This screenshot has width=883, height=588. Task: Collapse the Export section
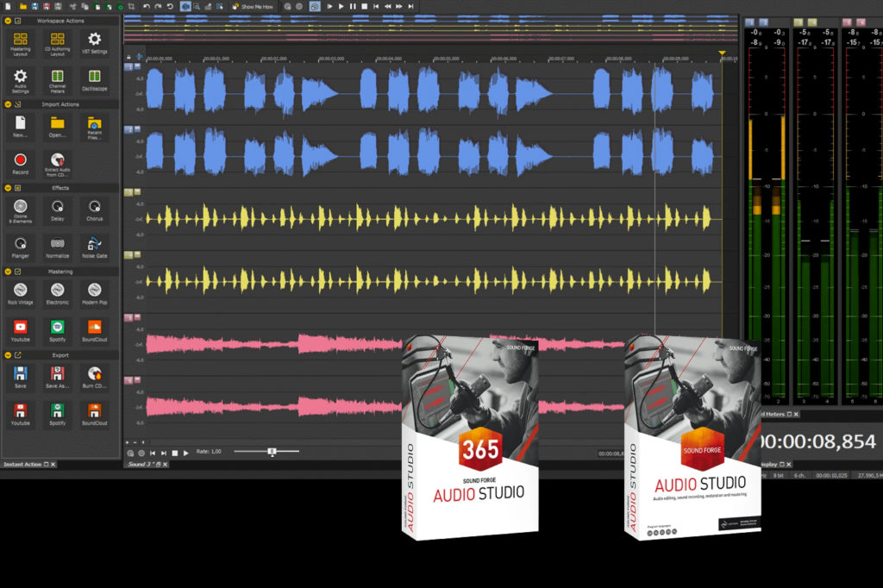tap(8, 355)
